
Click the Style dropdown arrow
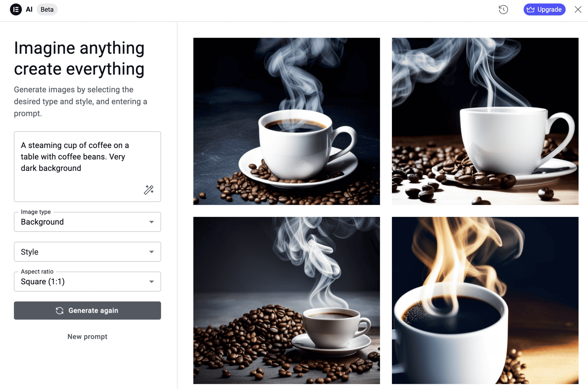pyautogui.click(x=151, y=252)
